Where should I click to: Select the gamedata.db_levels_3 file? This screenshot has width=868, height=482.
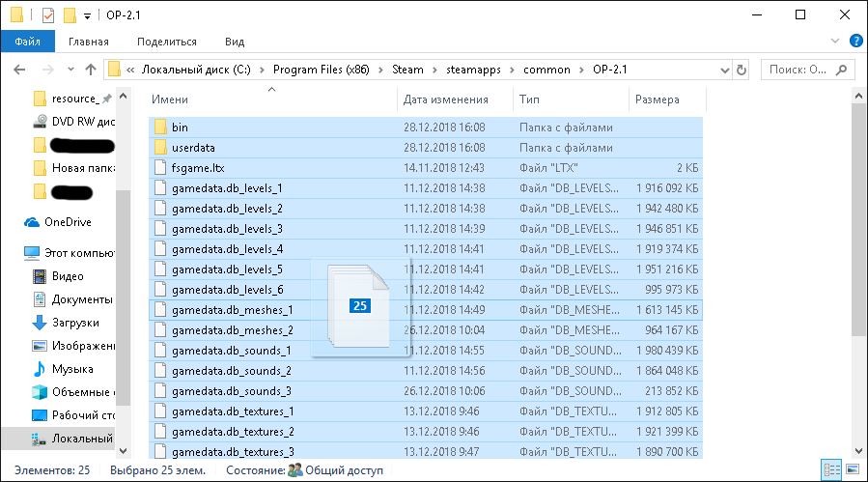point(426,229)
